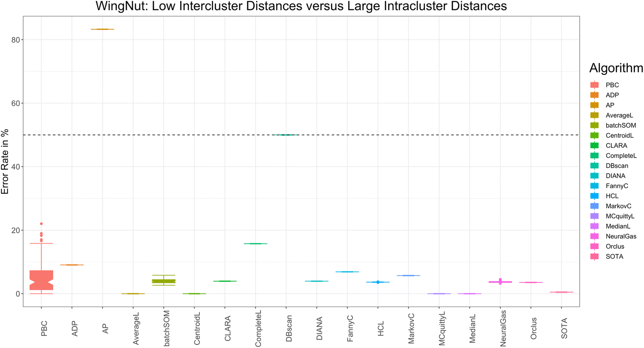644x348 pixels.
Task: Click the batchSOM legend color swatch
Action: pos(595,126)
